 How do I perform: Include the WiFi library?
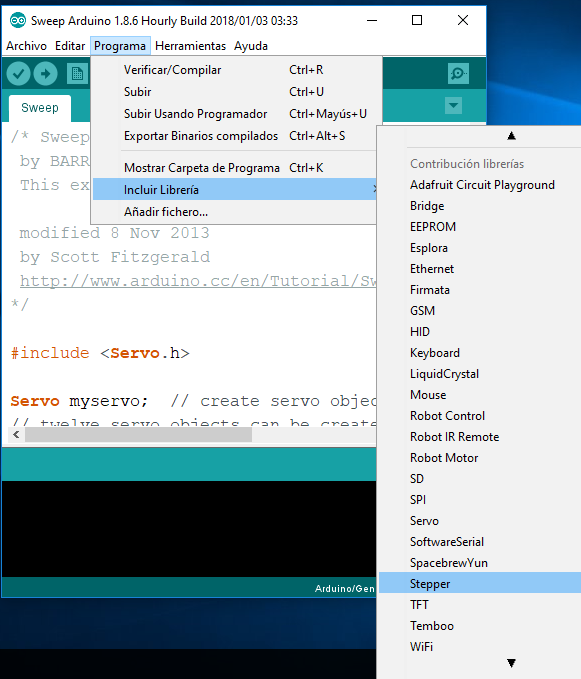480,647
